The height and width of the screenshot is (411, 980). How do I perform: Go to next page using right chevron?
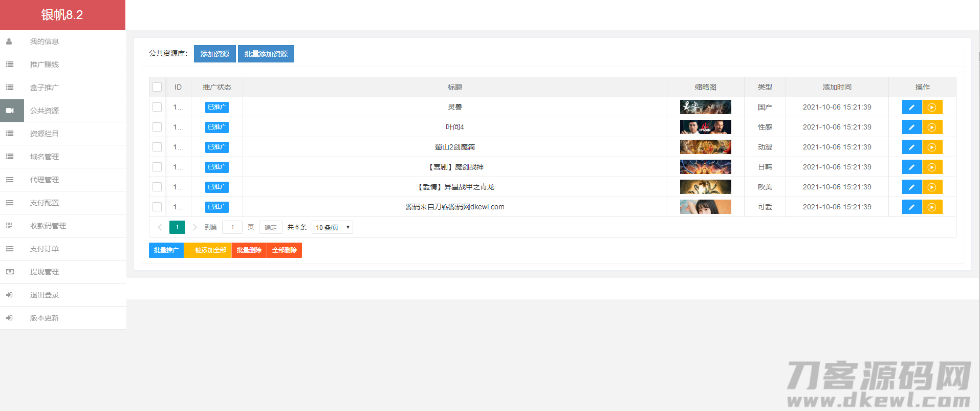click(x=195, y=227)
